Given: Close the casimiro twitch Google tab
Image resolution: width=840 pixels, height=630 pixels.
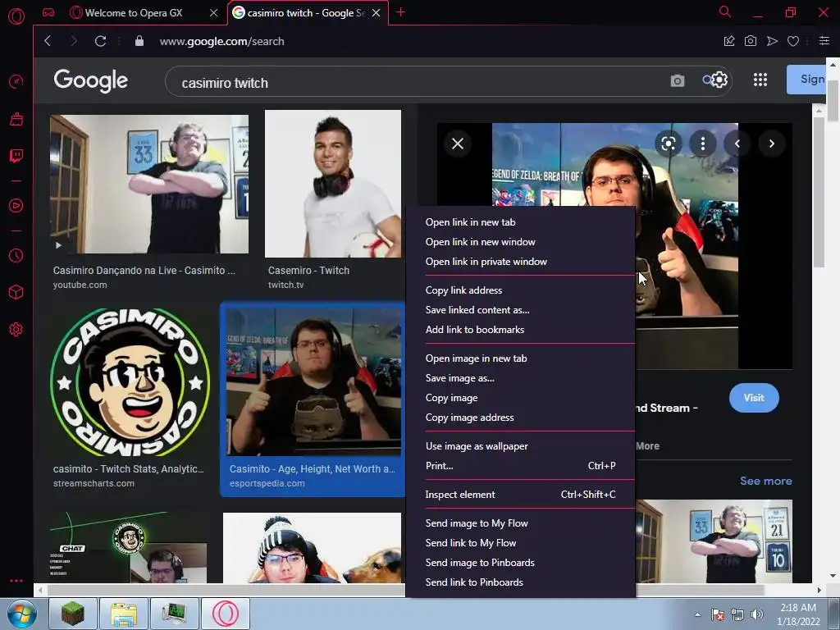Looking at the screenshot, I should 376,13.
